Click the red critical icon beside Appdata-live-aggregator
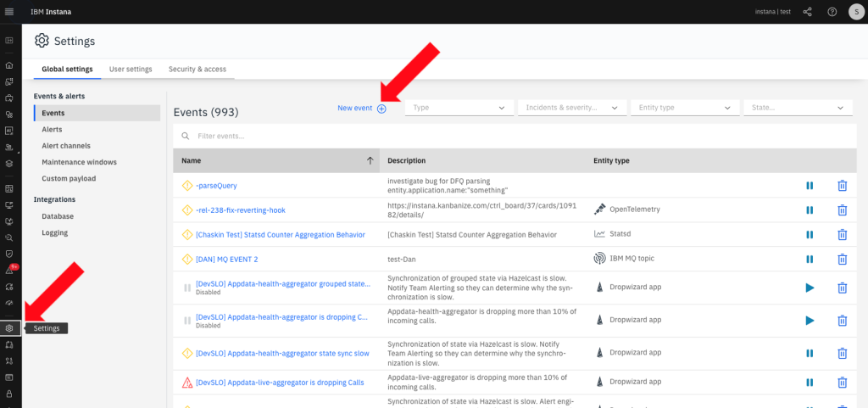The height and width of the screenshot is (408, 868). 187,382
